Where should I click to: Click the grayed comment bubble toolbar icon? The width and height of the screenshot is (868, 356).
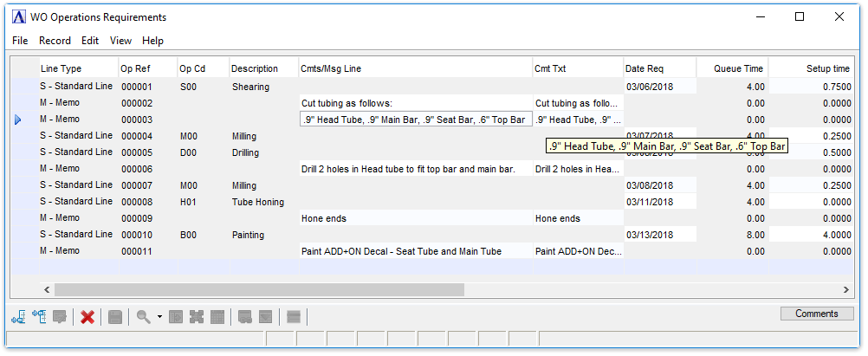click(x=60, y=317)
